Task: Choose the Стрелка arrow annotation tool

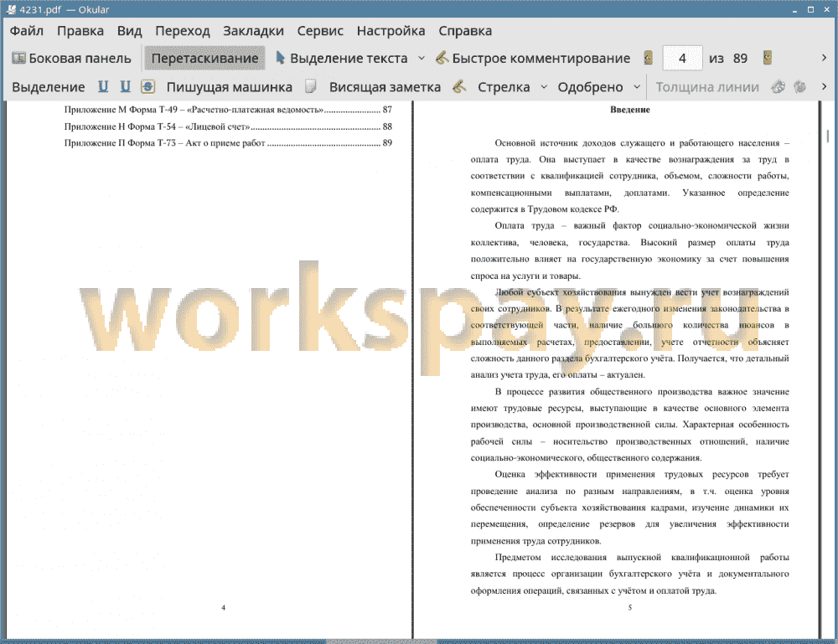Action: [x=504, y=87]
